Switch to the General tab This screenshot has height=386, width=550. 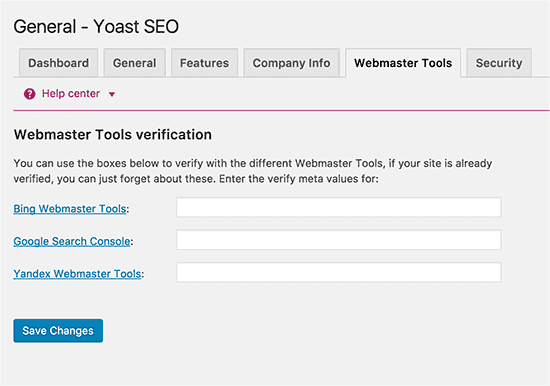click(x=134, y=63)
